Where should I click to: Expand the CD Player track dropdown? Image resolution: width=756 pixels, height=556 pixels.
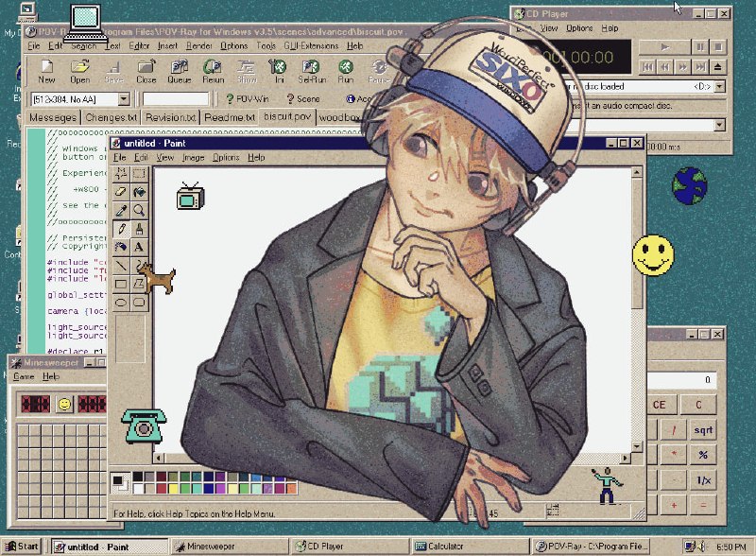click(720, 125)
